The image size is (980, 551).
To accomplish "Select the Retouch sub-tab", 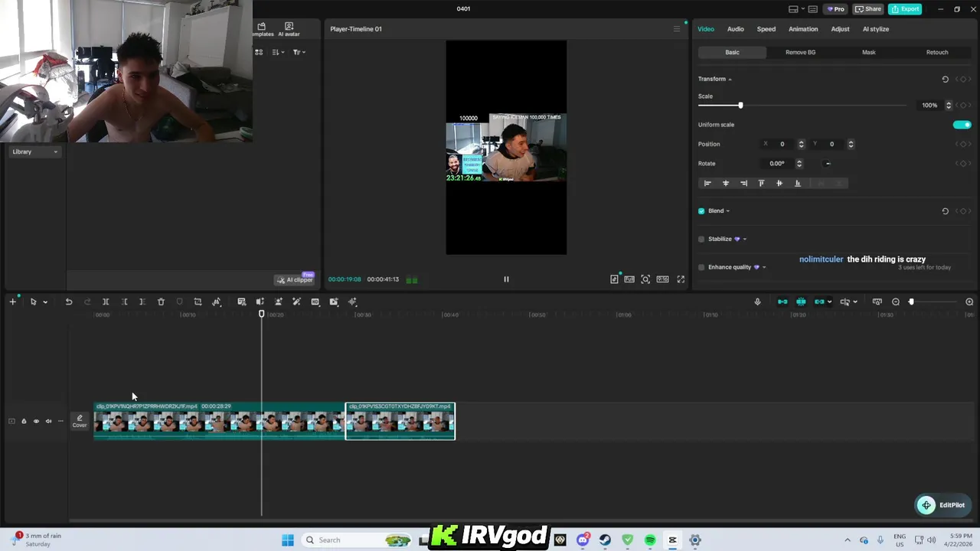I will 937,53.
